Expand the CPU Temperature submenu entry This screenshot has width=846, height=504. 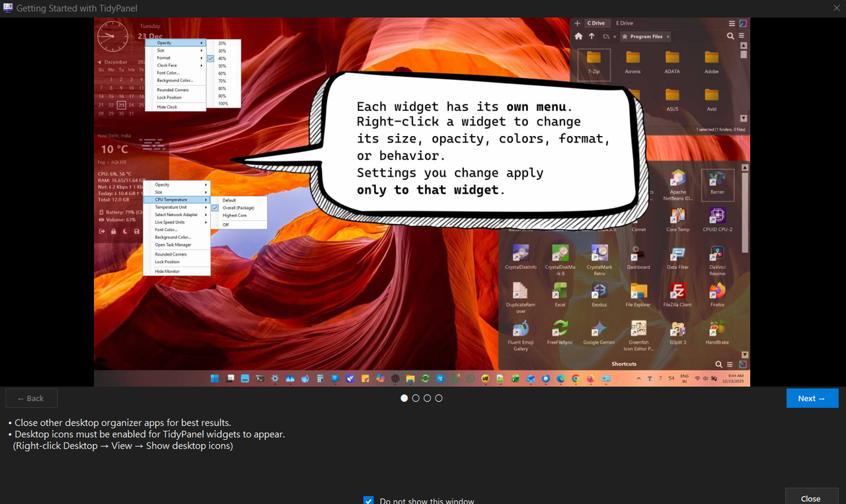click(x=176, y=199)
